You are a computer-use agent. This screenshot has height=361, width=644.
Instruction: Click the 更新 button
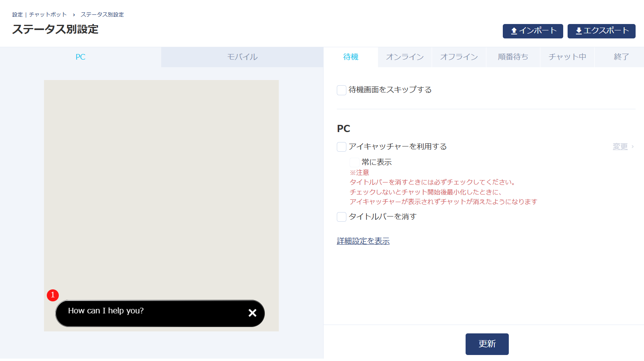pos(487,344)
